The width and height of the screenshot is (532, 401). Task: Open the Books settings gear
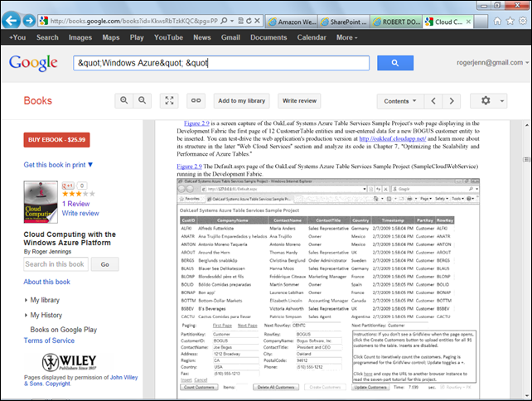[x=486, y=101]
